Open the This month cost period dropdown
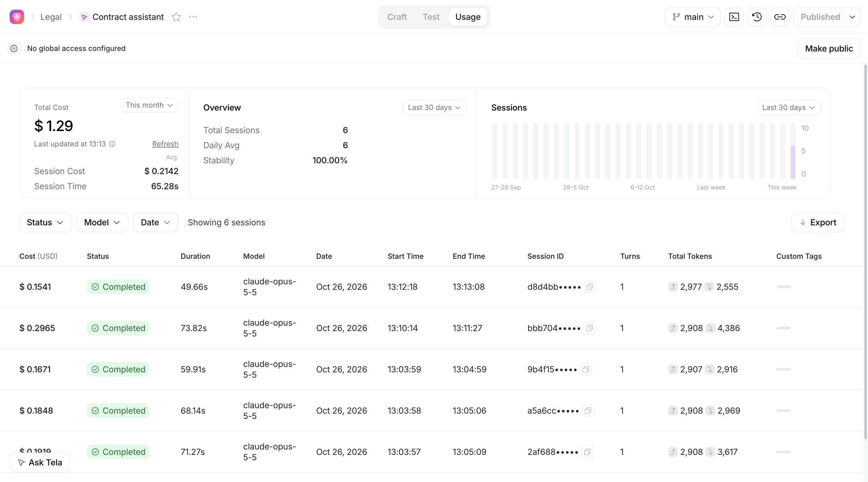This screenshot has width=868, height=482. tap(149, 105)
